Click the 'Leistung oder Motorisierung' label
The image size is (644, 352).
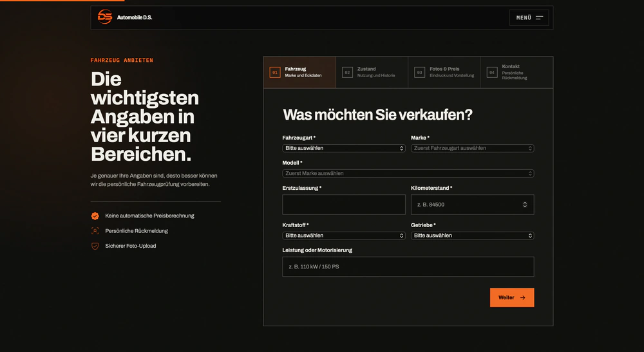(317, 250)
